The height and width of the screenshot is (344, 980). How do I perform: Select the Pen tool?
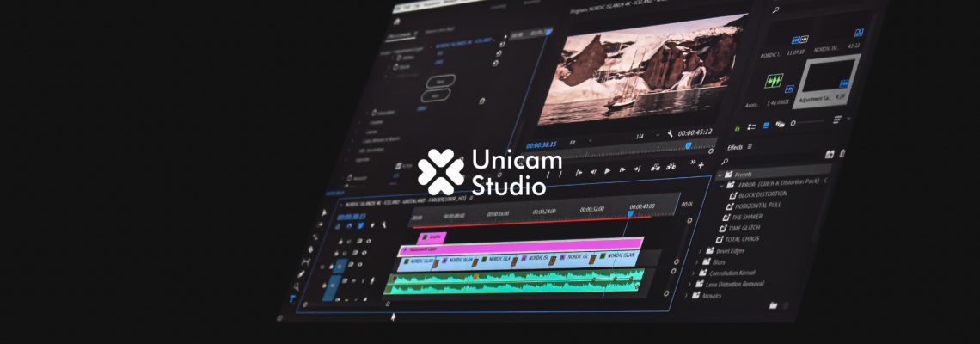[x=301, y=274]
